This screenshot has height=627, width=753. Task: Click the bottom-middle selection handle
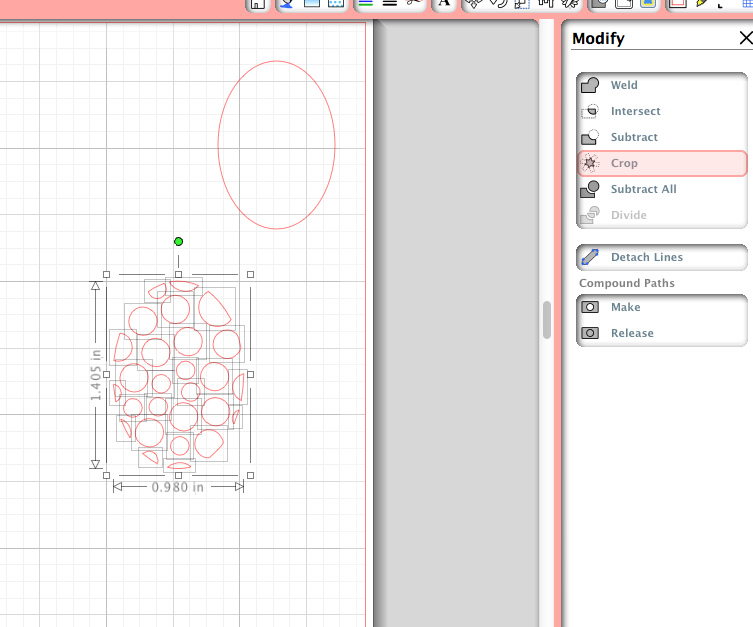179,475
